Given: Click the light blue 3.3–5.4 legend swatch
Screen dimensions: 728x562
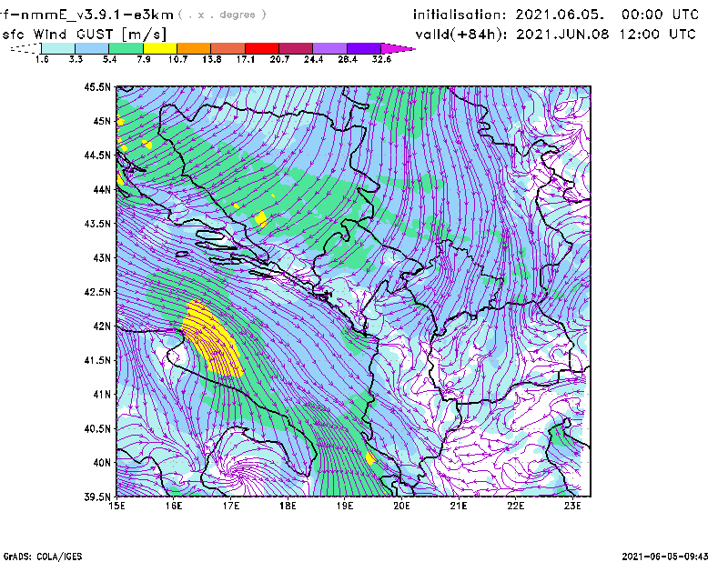Looking at the screenshot, I should point(92,48).
